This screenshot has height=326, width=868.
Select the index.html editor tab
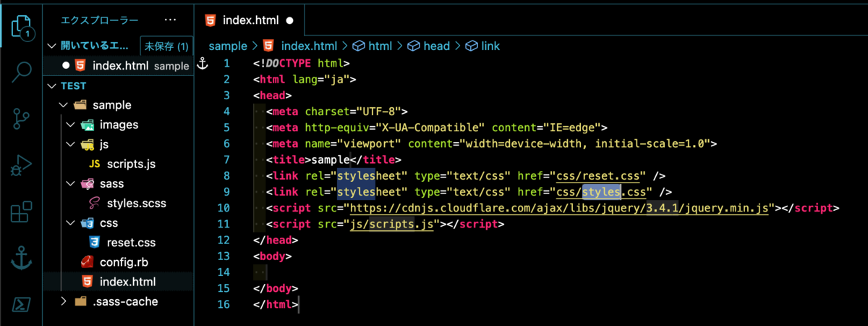pyautogui.click(x=250, y=20)
